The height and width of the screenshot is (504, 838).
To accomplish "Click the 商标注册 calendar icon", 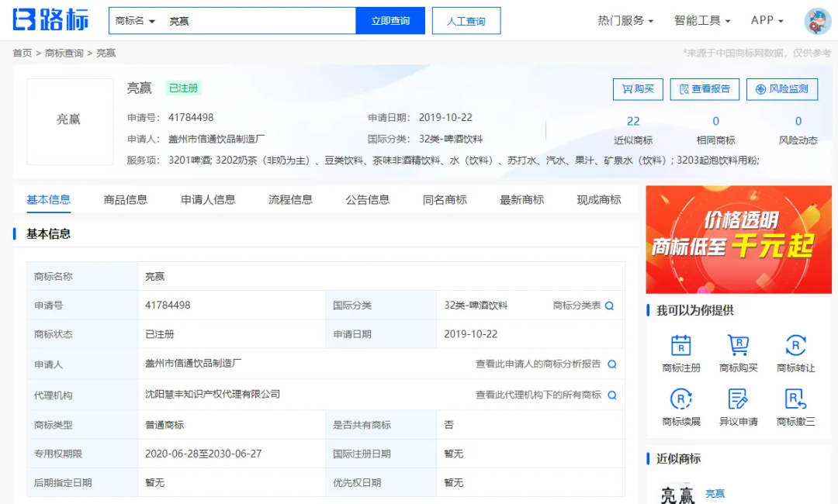I will click(681, 345).
